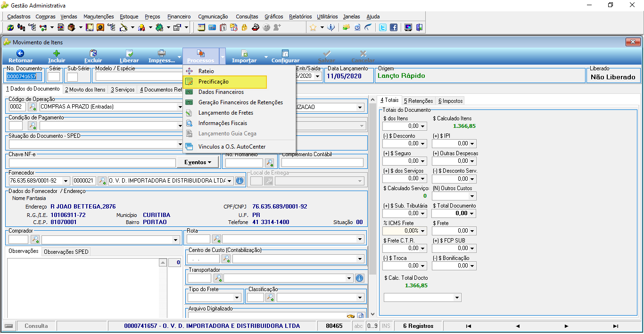This screenshot has width=644, height=334.
Task: Click the globe icon at toolbar start
Action: click(10, 27)
